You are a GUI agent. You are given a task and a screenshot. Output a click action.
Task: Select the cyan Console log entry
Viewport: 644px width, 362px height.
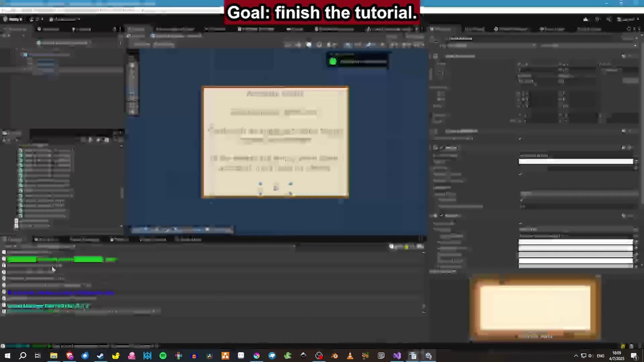[48, 306]
